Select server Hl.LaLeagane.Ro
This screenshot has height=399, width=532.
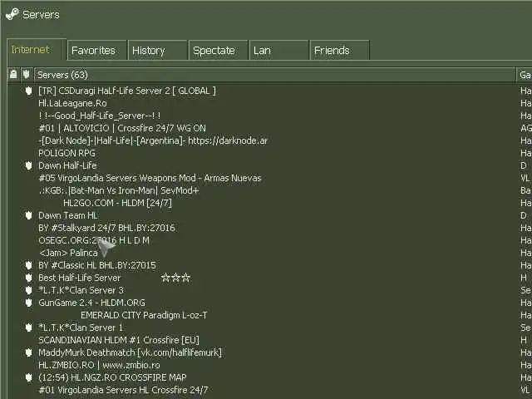tap(72, 103)
